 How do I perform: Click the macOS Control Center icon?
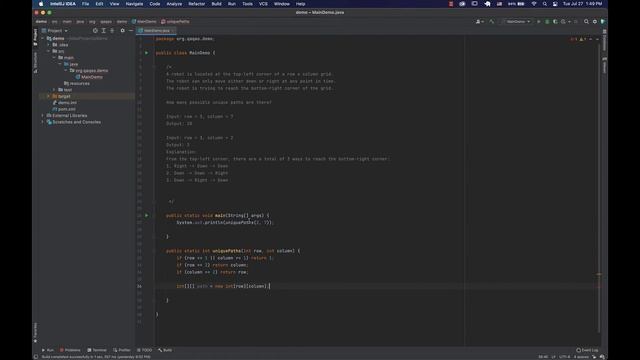(555, 4)
